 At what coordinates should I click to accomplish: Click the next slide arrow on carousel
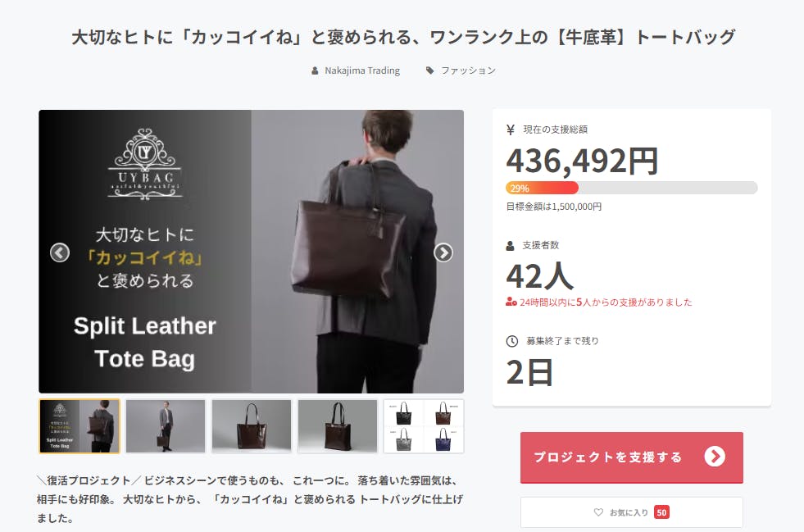pyautogui.click(x=443, y=252)
